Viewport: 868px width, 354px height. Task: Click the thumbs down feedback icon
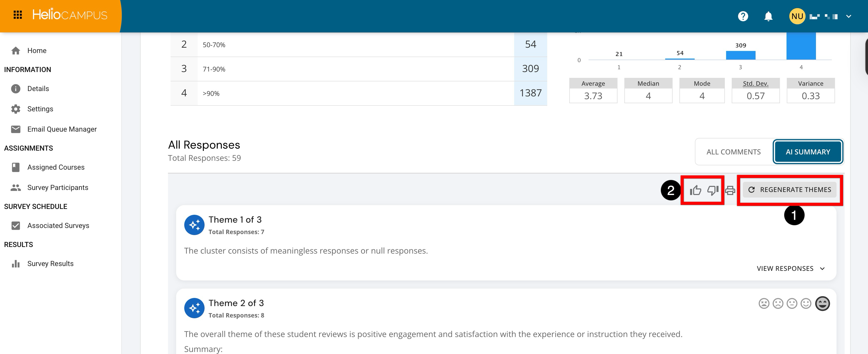[x=713, y=190]
